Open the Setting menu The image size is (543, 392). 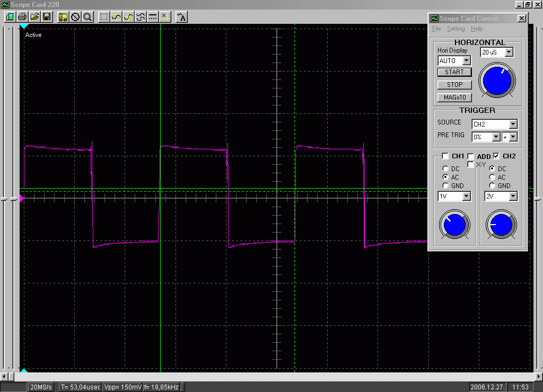click(456, 29)
